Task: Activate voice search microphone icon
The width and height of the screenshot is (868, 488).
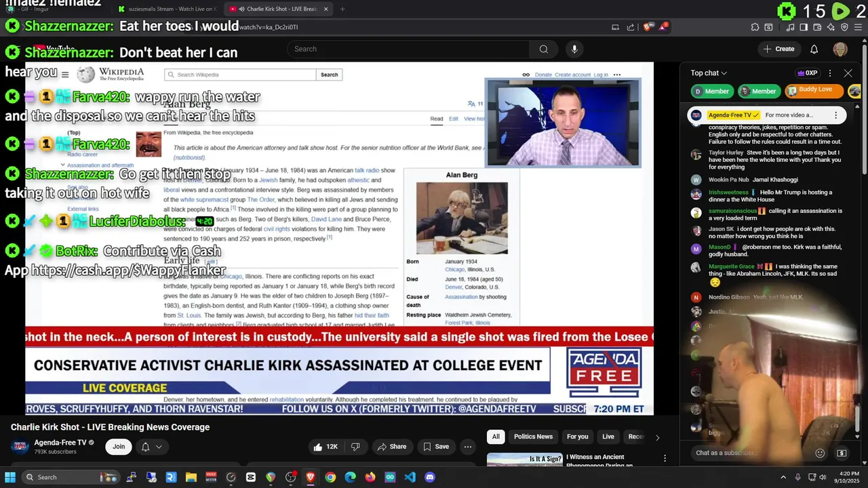Action: tap(574, 49)
